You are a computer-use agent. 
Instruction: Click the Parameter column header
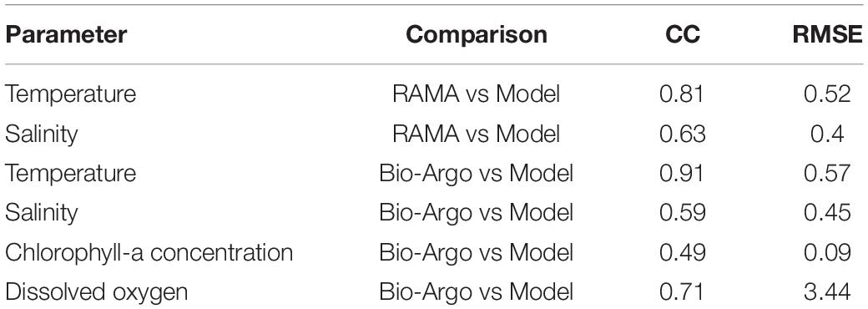click(x=66, y=35)
